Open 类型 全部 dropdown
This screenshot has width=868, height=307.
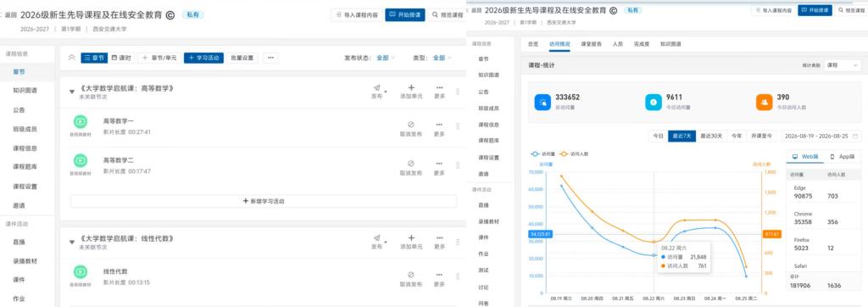[442, 58]
